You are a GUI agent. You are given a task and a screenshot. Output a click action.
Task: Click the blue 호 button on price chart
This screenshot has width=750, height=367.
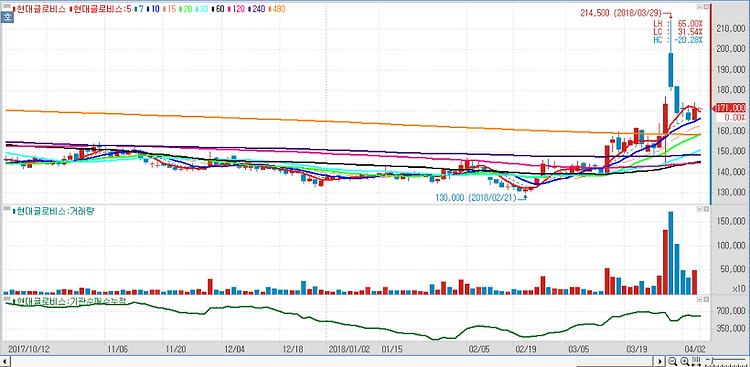pos(7,18)
